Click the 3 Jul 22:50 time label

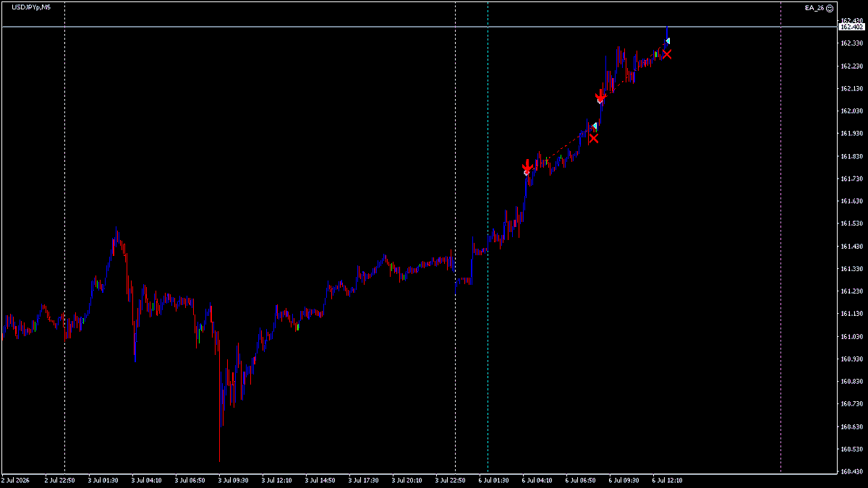click(451, 480)
